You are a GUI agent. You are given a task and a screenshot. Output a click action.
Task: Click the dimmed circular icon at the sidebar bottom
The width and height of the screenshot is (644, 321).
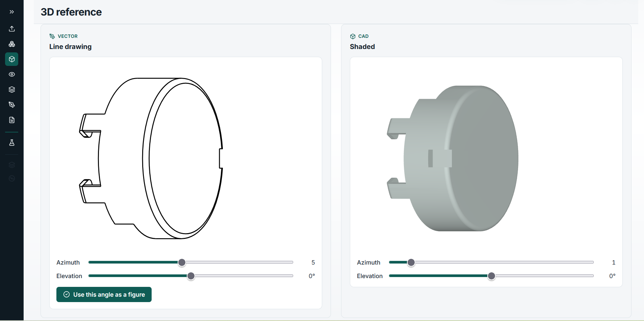[12, 178]
